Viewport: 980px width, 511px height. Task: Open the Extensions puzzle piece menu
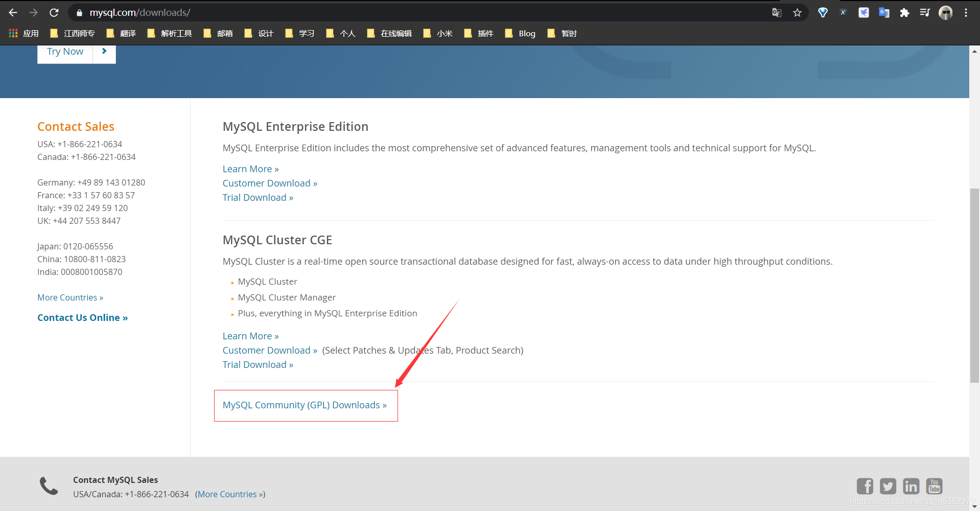(904, 13)
